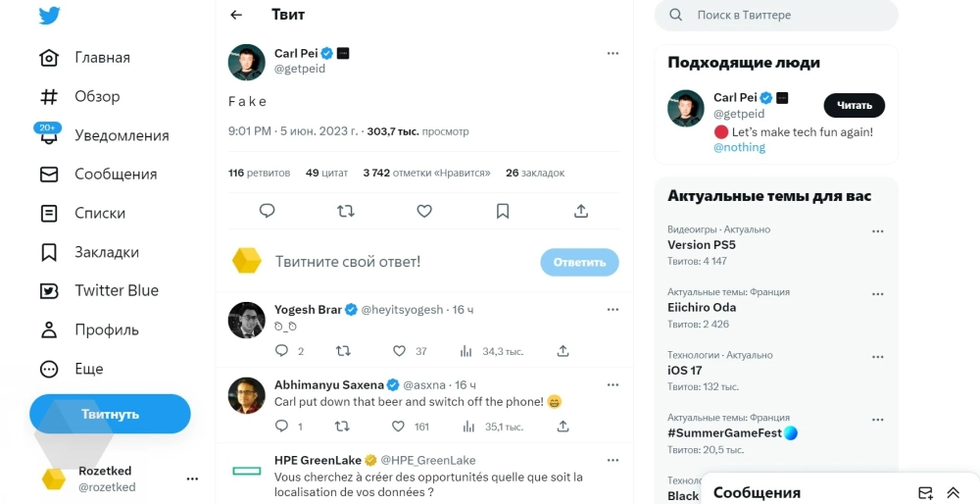This screenshot has width=980, height=504.
Task: Open more options on Carl Pei's tweet
Action: pyautogui.click(x=612, y=53)
